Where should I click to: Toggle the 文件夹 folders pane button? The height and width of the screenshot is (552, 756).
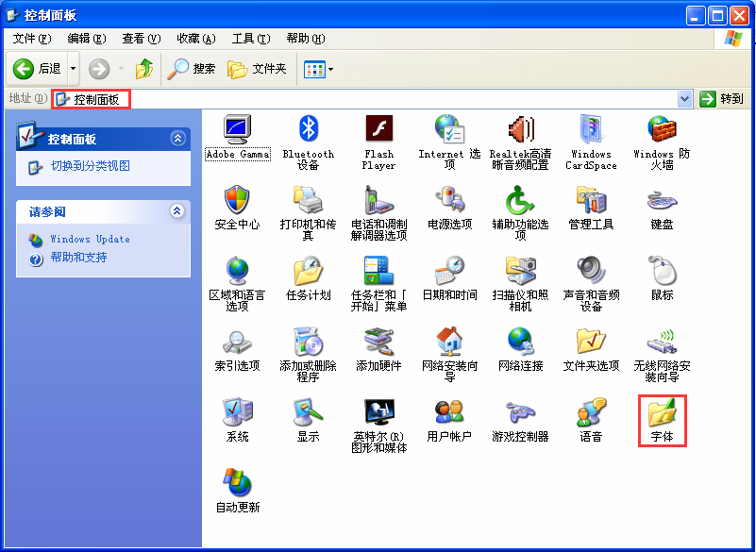pos(257,69)
